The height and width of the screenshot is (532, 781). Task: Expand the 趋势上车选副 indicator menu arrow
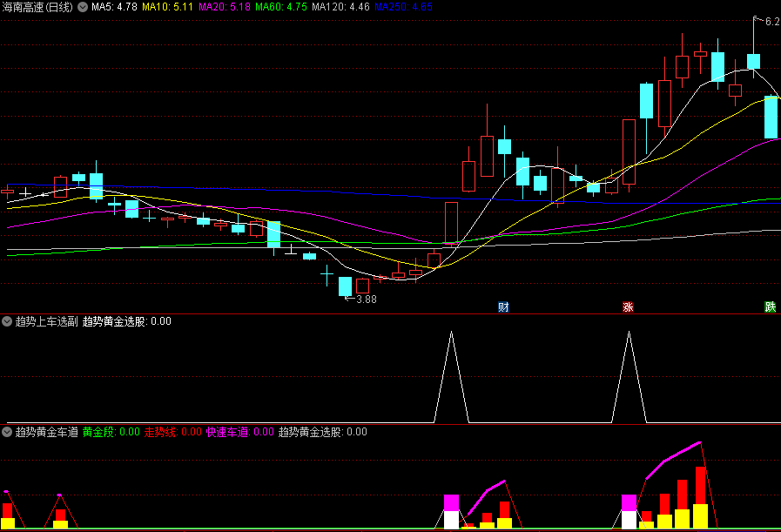pyautogui.click(x=8, y=321)
